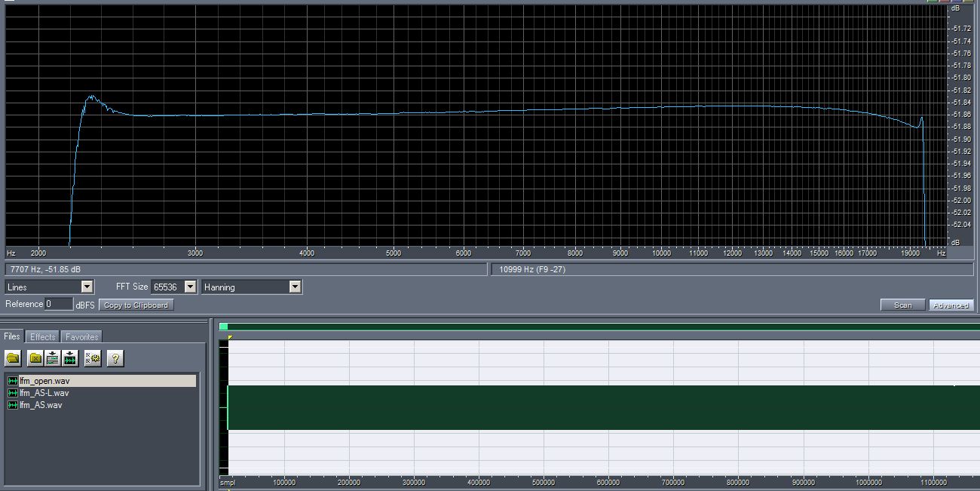
Task: Click waveform icon beside lfm_AS-L.wav
Action: 13,393
